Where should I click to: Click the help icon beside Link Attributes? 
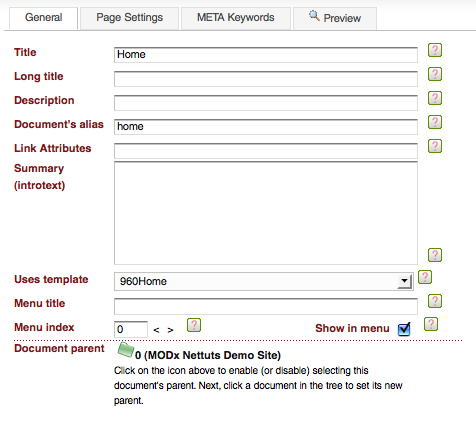click(435, 146)
